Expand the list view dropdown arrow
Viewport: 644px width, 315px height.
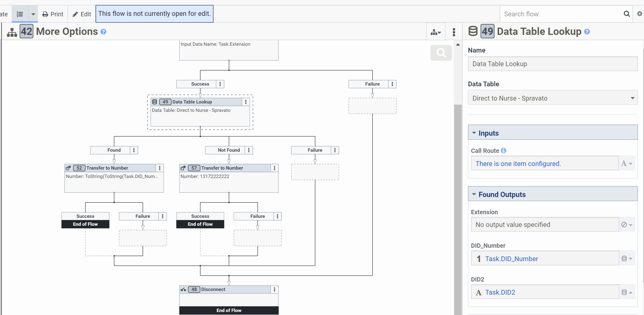(33, 14)
